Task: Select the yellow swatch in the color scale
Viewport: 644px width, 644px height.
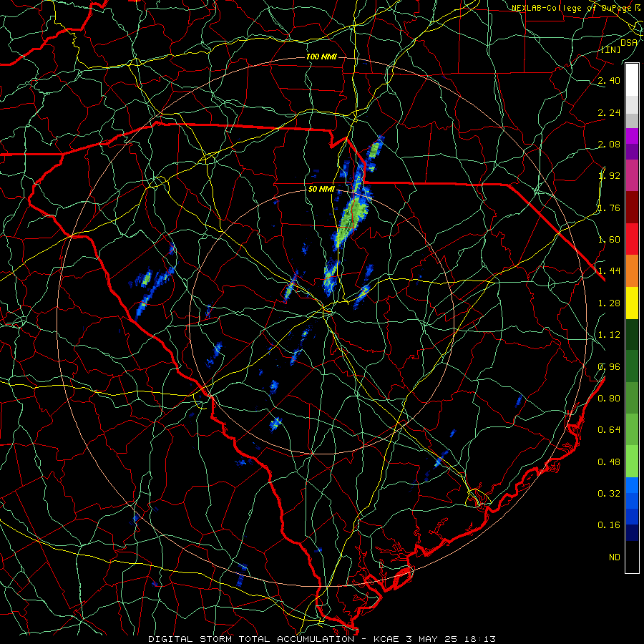Action: pos(632,303)
